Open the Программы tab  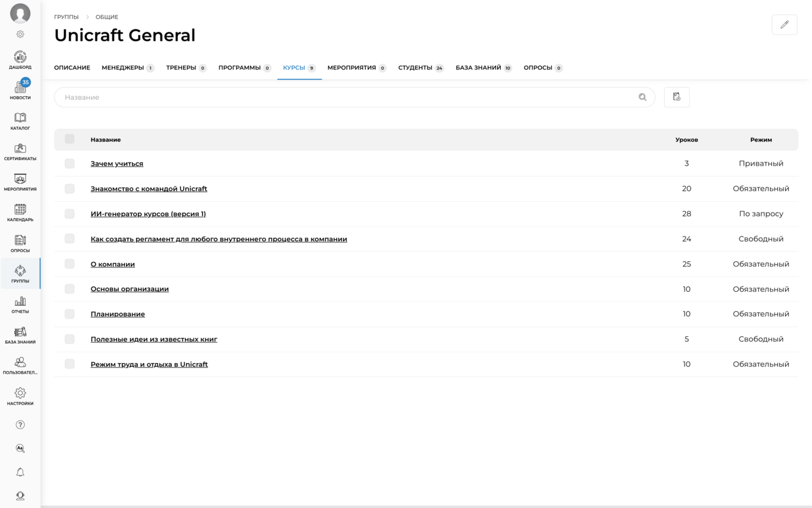coord(244,67)
